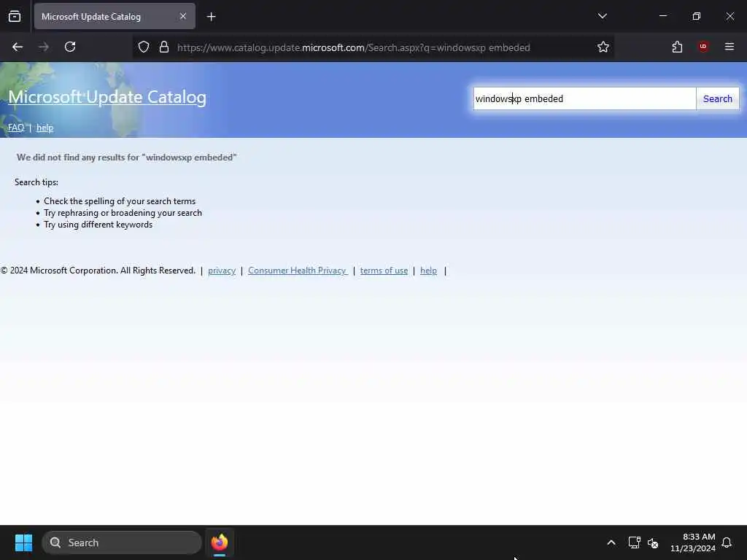Open the clock showing 8:33 AM
This screenshot has width=747, height=560.
point(693,542)
